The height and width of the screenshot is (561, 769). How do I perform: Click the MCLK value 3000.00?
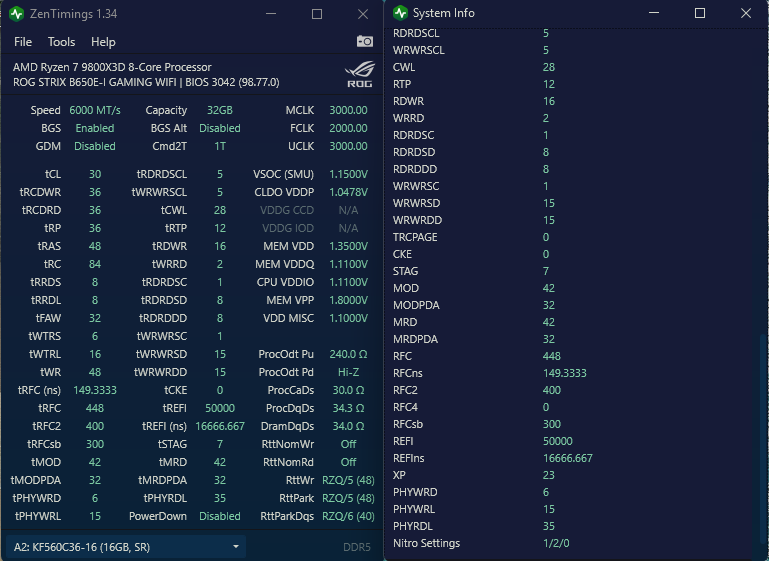click(348, 110)
